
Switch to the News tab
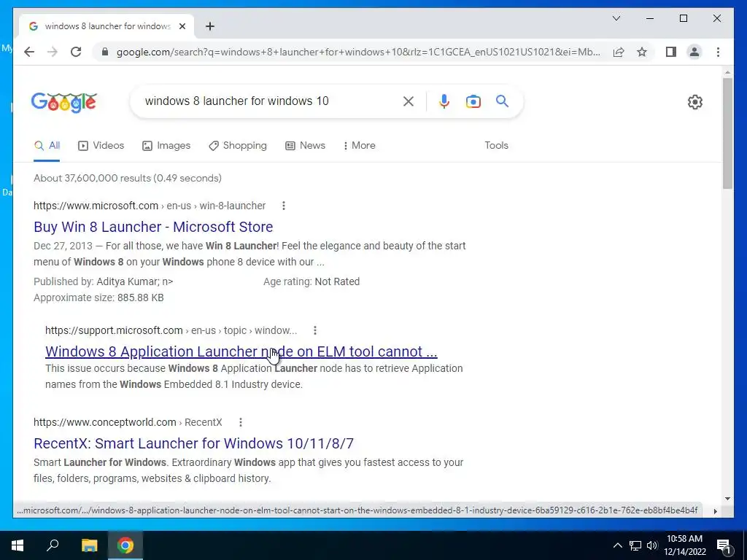tap(306, 146)
